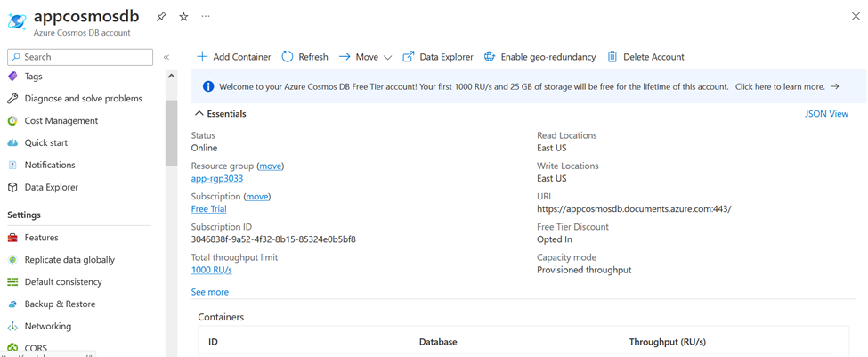The image size is (868, 357).
Task: Click Delete Account trash icon
Action: (x=612, y=56)
